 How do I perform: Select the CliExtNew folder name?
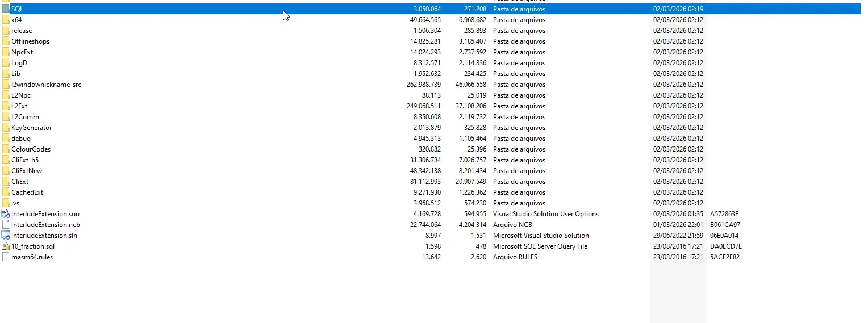(x=27, y=171)
